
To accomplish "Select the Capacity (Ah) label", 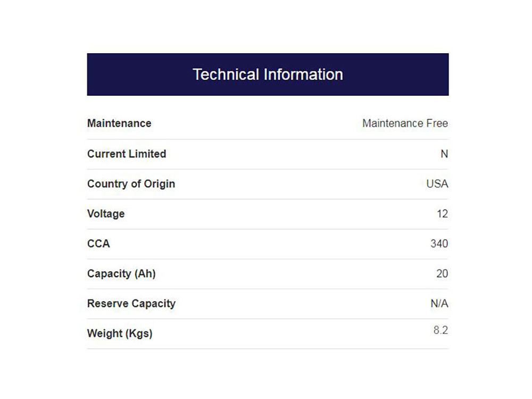I will tap(121, 274).
